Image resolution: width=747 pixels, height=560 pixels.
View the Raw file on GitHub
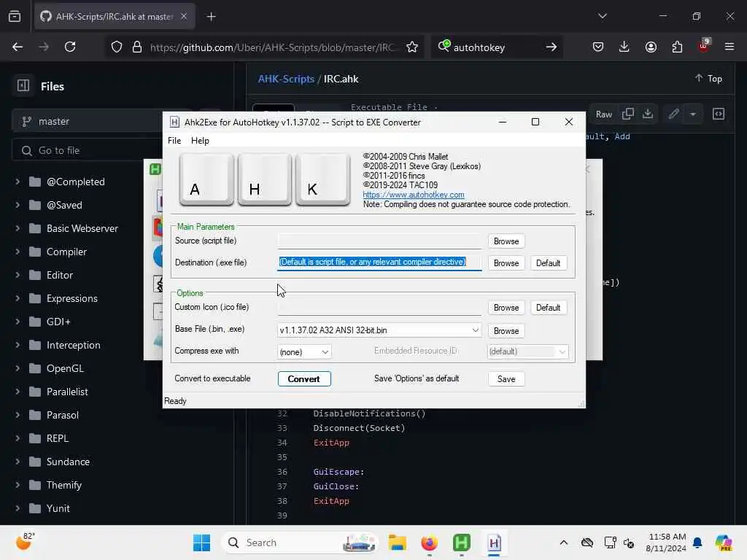[x=603, y=114]
